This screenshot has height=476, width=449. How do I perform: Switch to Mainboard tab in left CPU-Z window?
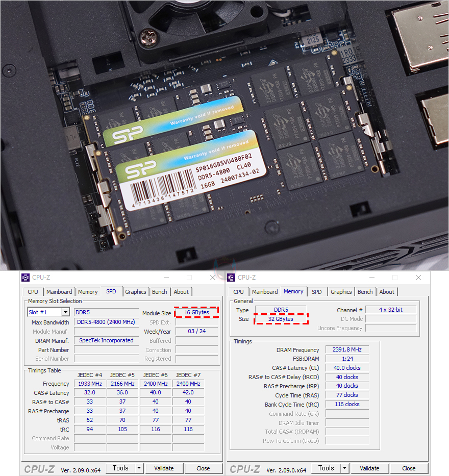[59, 292]
